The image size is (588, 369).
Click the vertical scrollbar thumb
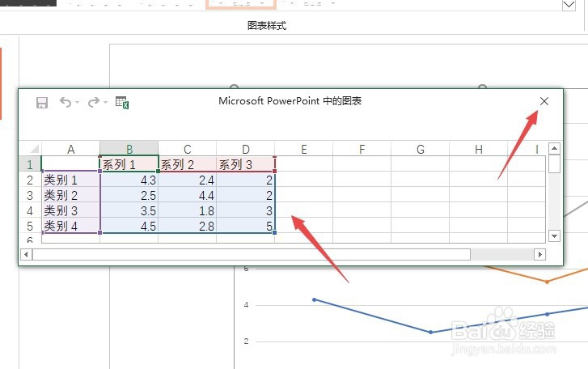click(x=554, y=164)
